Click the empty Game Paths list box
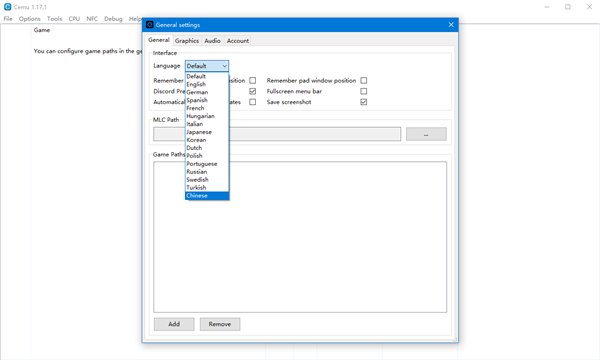Viewport: 600px width, 360px height. click(300, 237)
